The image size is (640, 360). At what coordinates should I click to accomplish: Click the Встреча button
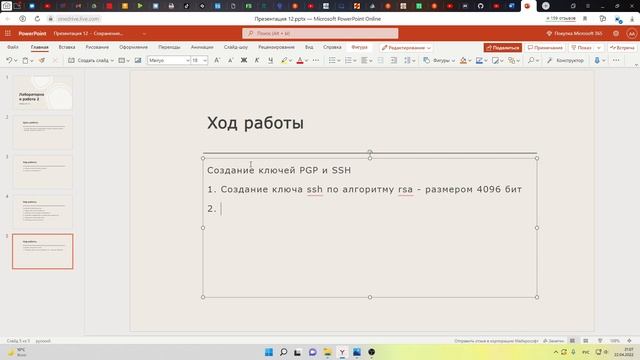point(622,48)
